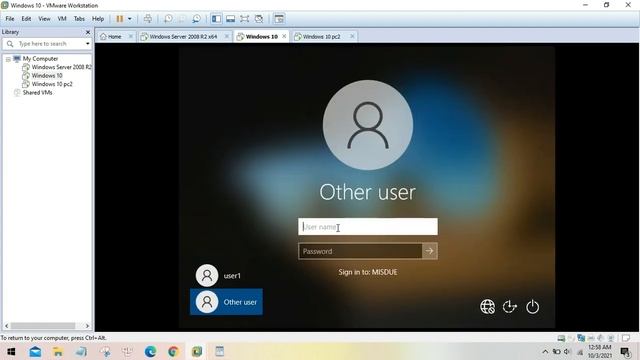Open the File menu
This screenshot has width=640, height=360.
click(10, 19)
